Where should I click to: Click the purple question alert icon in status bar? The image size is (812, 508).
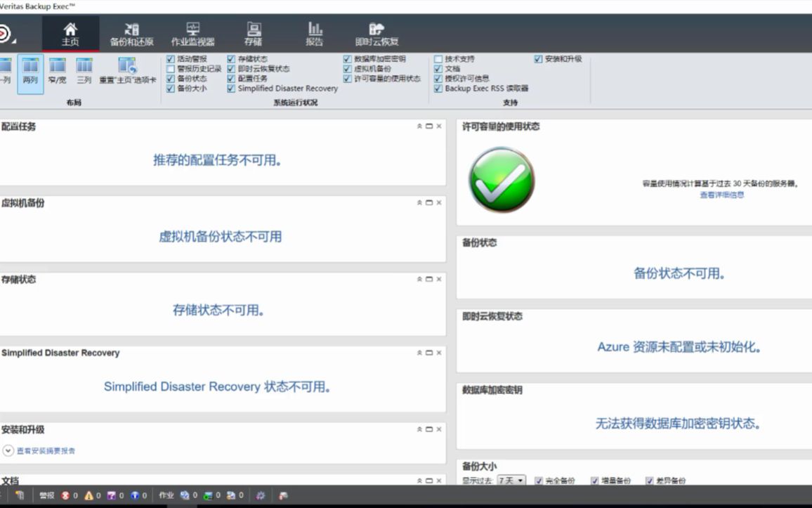[x=112, y=495]
